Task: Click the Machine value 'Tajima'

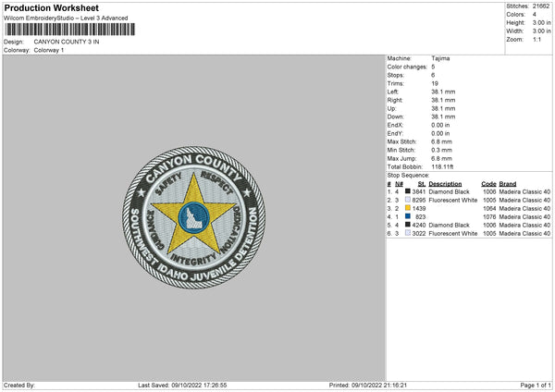Action: (440, 58)
